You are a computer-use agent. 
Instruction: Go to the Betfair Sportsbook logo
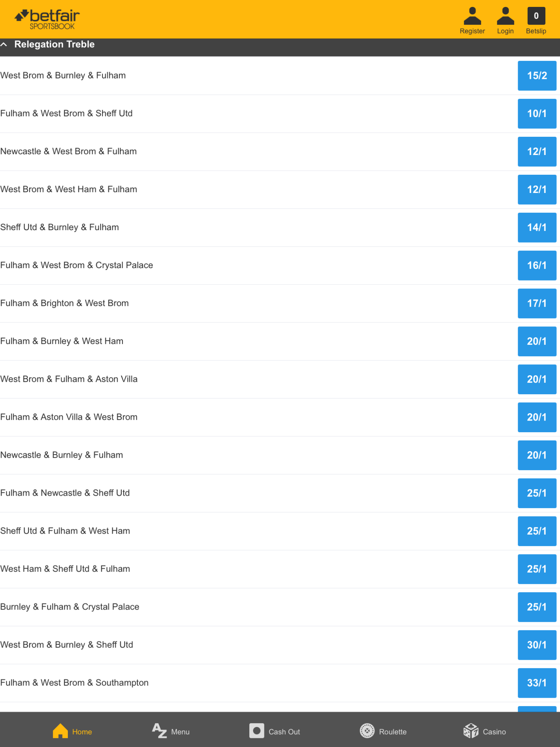tap(47, 19)
